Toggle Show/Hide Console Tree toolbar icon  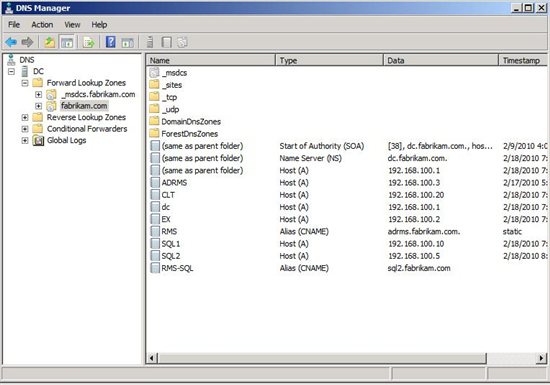click(67, 42)
